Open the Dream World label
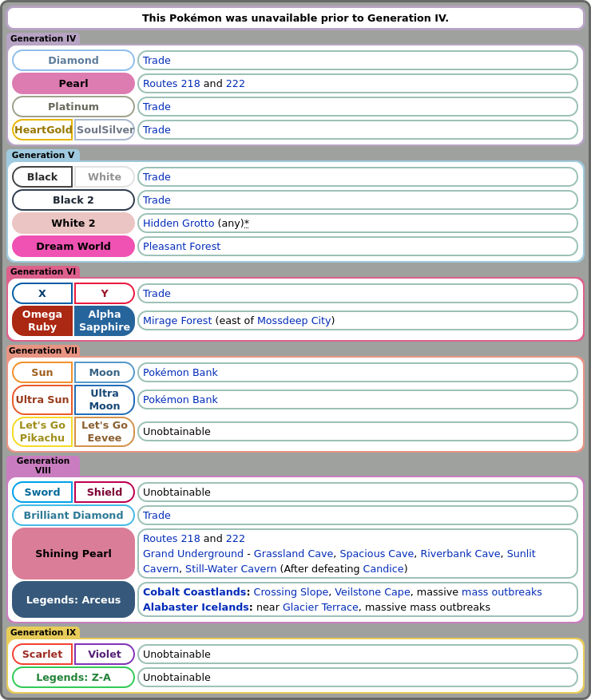The width and height of the screenshot is (591, 700). (73, 247)
